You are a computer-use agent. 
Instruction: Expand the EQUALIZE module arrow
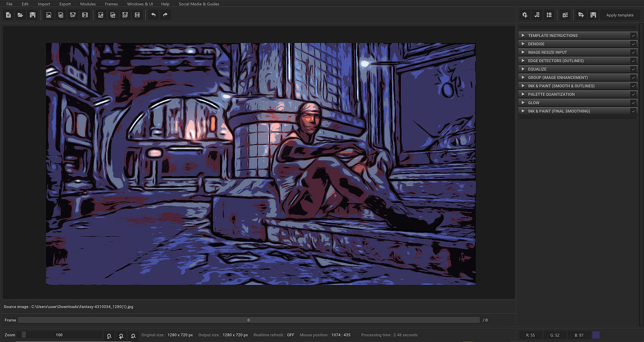(523, 69)
